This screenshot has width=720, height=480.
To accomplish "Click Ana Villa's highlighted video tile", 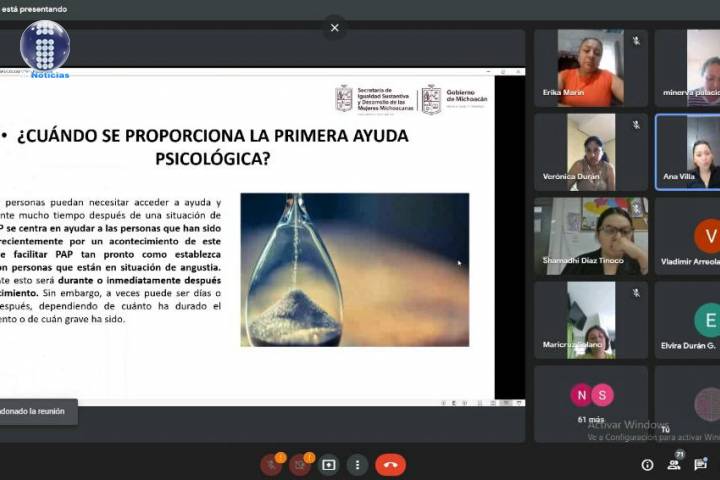I will [x=690, y=152].
